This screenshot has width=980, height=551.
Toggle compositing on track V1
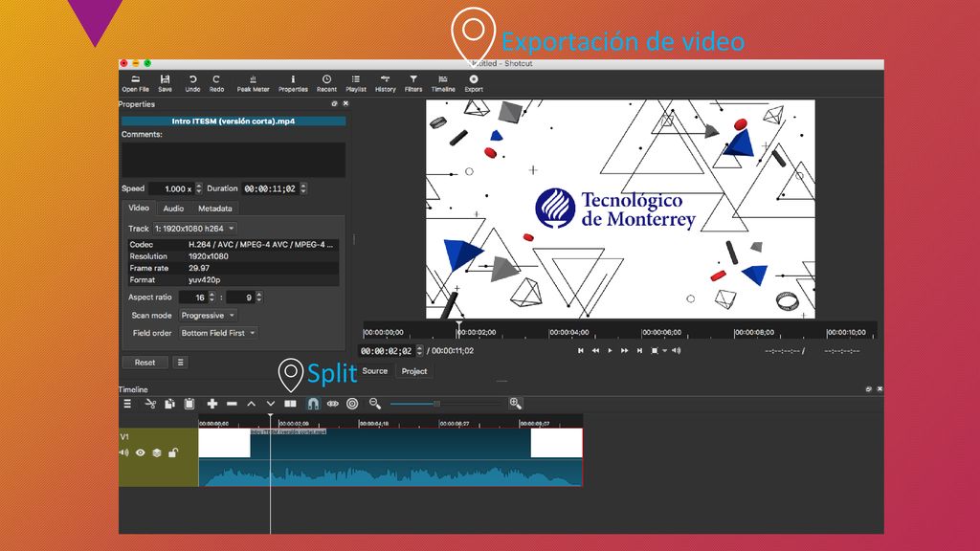pos(157,452)
